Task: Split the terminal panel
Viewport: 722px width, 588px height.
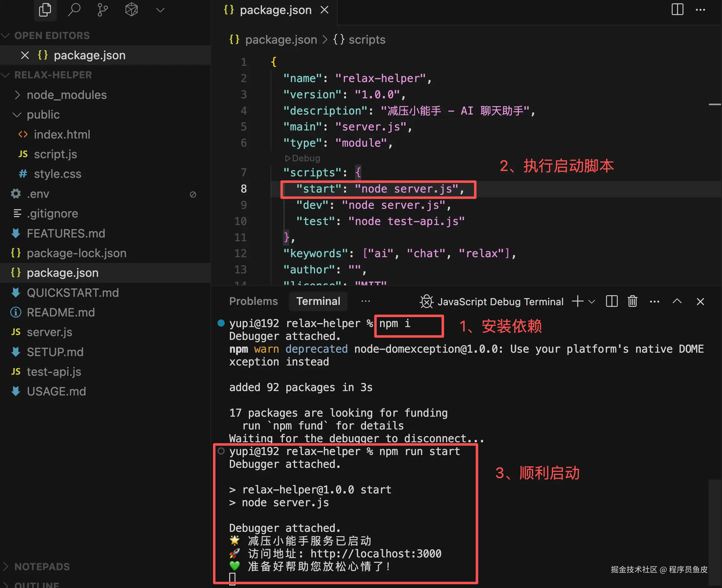Action: [611, 301]
